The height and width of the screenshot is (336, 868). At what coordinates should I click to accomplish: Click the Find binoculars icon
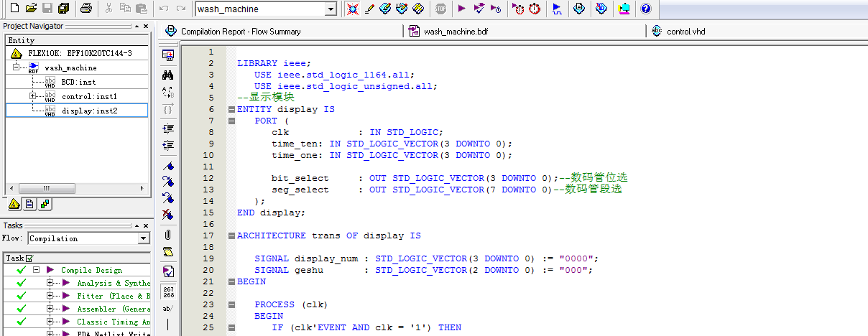167,74
